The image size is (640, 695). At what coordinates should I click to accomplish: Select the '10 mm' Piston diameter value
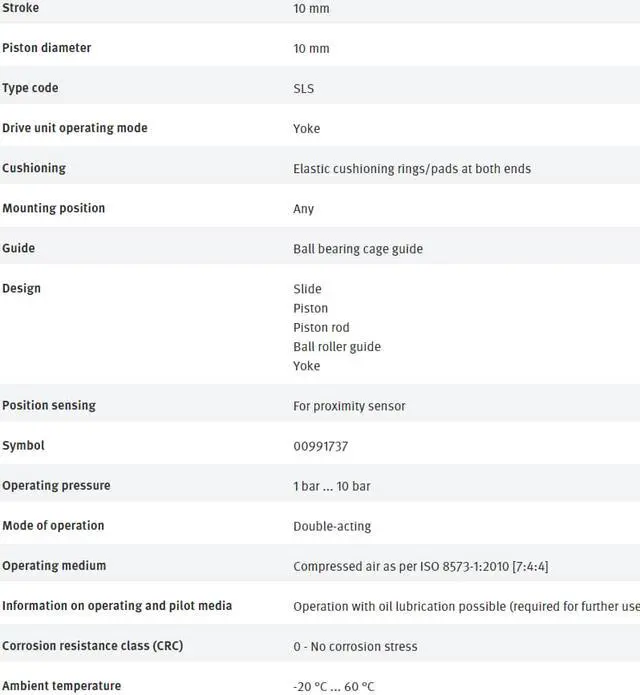(311, 48)
